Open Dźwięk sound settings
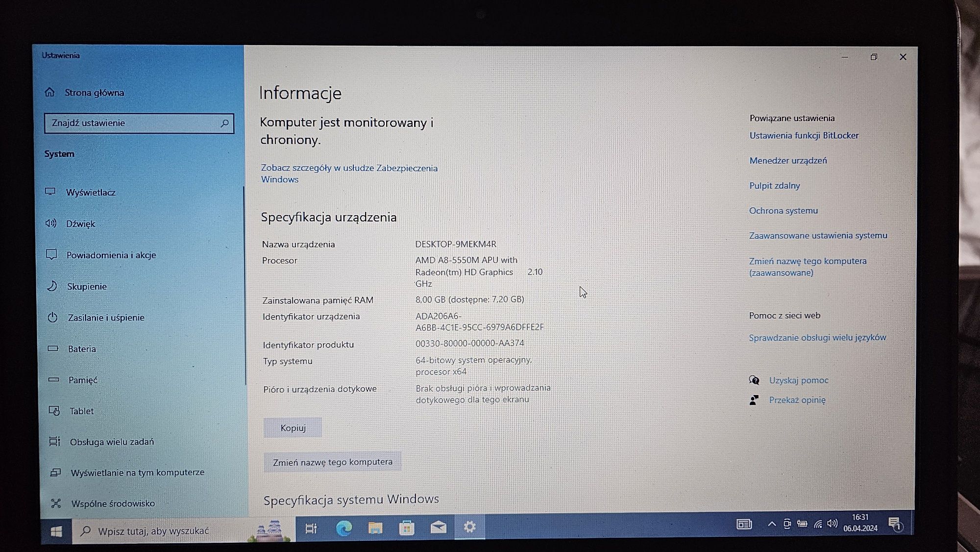980x552 pixels. [71, 224]
